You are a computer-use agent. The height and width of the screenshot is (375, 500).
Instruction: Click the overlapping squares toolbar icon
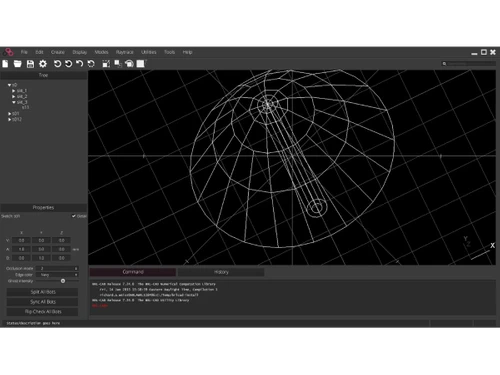point(118,64)
